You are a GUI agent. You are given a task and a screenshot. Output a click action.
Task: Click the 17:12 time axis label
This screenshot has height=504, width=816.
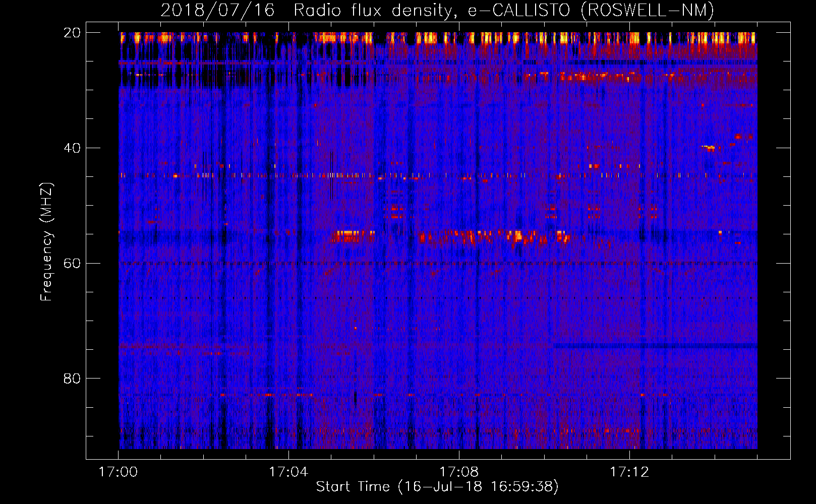tap(629, 472)
